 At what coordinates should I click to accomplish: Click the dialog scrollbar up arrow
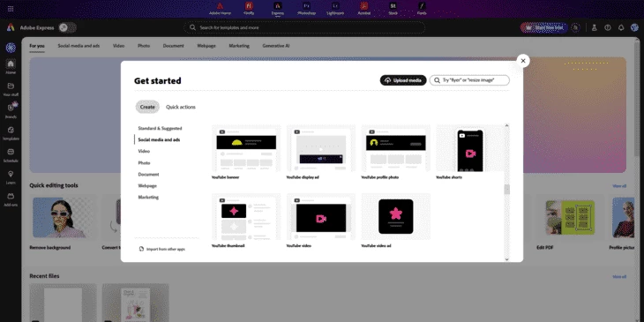pos(507,125)
